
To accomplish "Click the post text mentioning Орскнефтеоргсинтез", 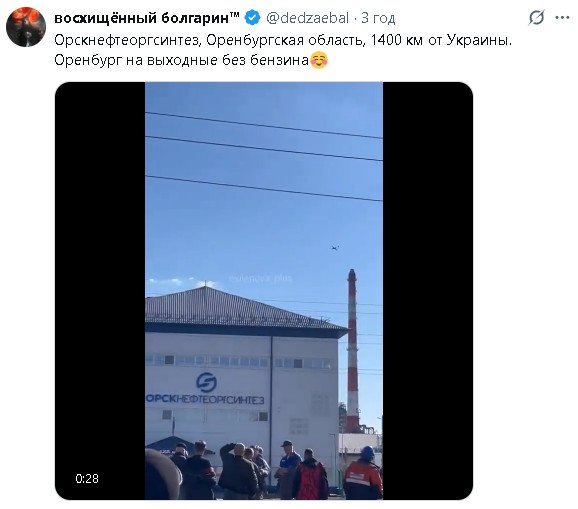I will pos(283,40).
